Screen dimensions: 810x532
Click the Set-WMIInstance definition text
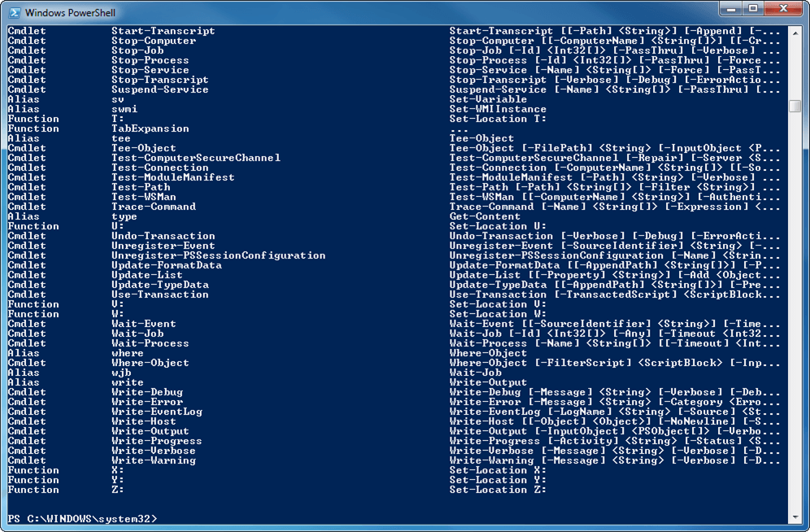498,109
